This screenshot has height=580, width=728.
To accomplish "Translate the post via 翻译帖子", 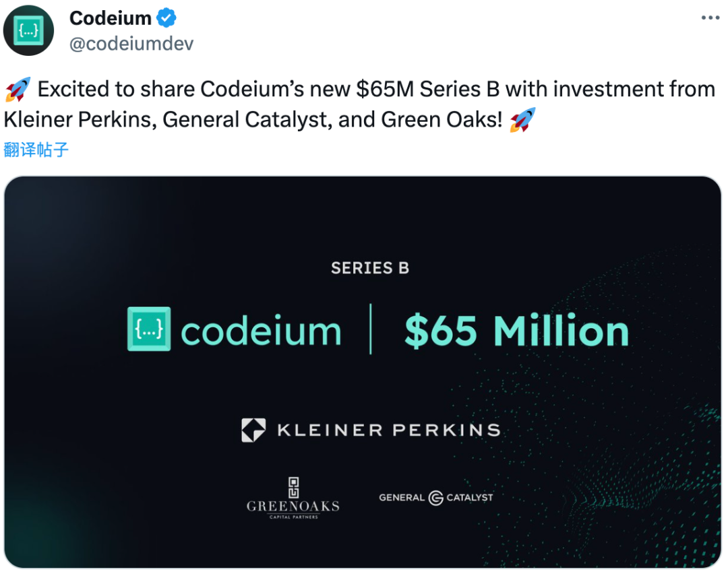I will (x=36, y=149).
